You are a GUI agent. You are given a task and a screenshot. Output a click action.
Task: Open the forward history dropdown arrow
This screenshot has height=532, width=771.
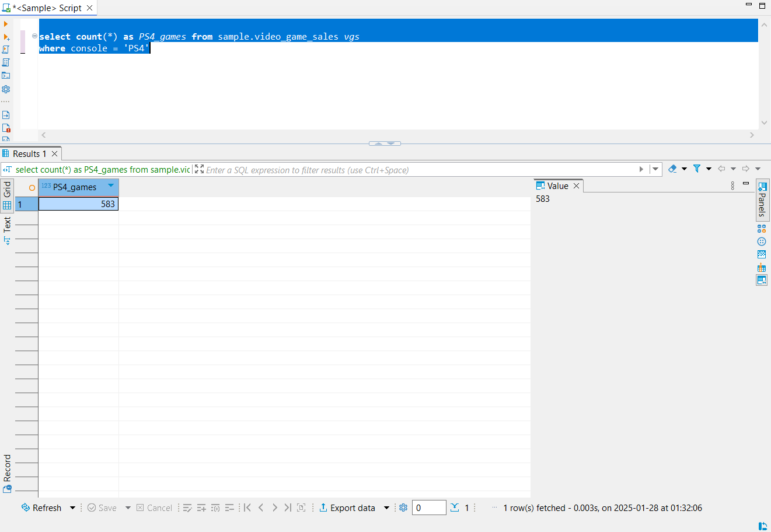pos(758,169)
